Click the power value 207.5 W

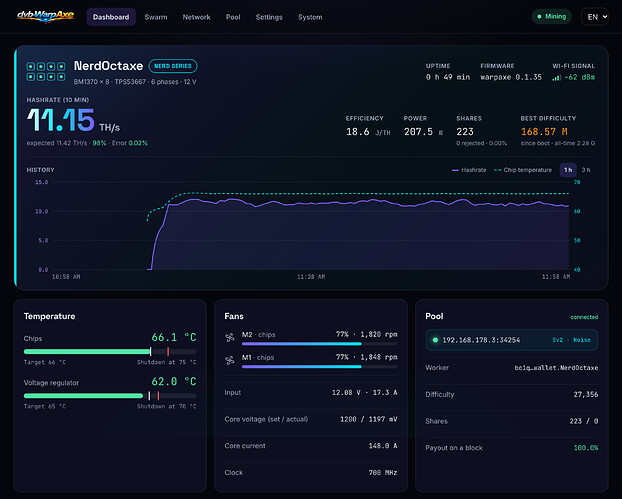click(x=423, y=132)
